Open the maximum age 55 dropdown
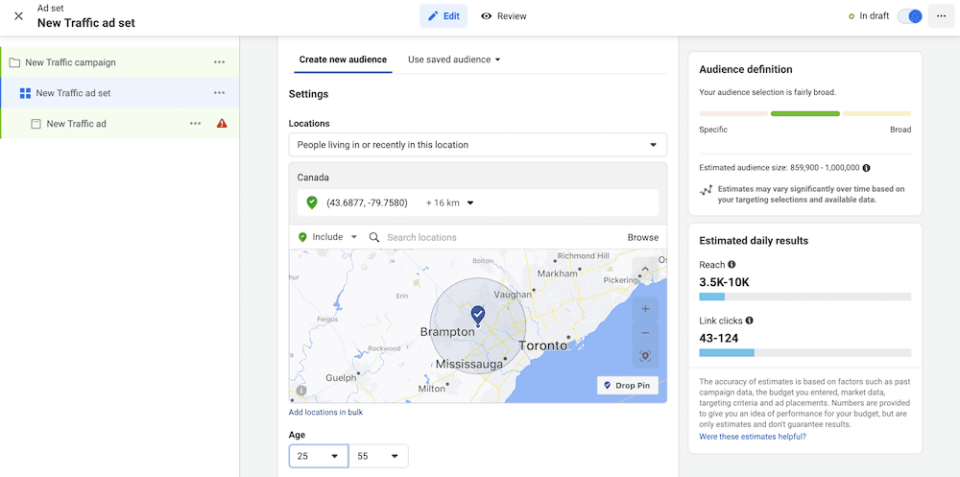The image size is (960, 477). tap(378, 456)
